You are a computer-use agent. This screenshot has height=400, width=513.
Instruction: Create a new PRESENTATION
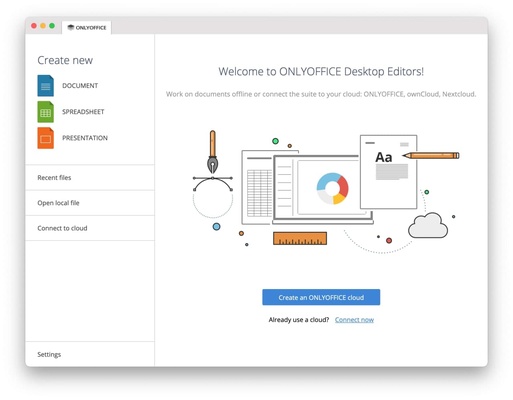(85, 138)
